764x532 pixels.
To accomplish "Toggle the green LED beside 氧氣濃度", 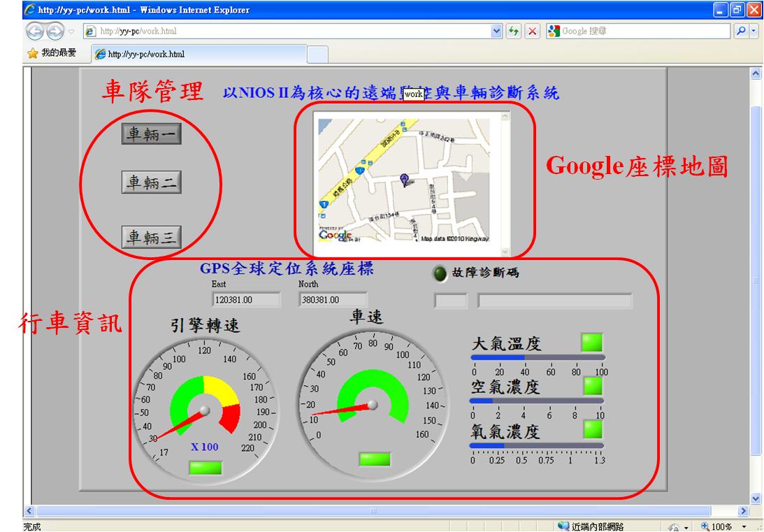I will pyautogui.click(x=593, y=429).
